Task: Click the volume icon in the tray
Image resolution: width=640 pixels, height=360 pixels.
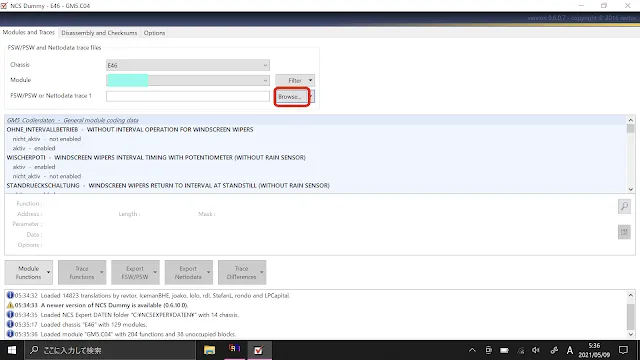Action: coord(536,350)
